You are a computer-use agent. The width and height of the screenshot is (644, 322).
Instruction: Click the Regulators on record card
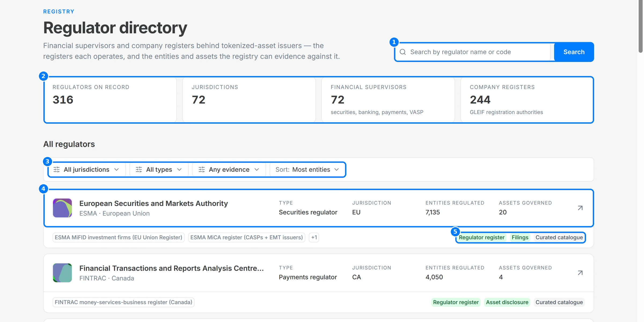[x=110, y=100]
